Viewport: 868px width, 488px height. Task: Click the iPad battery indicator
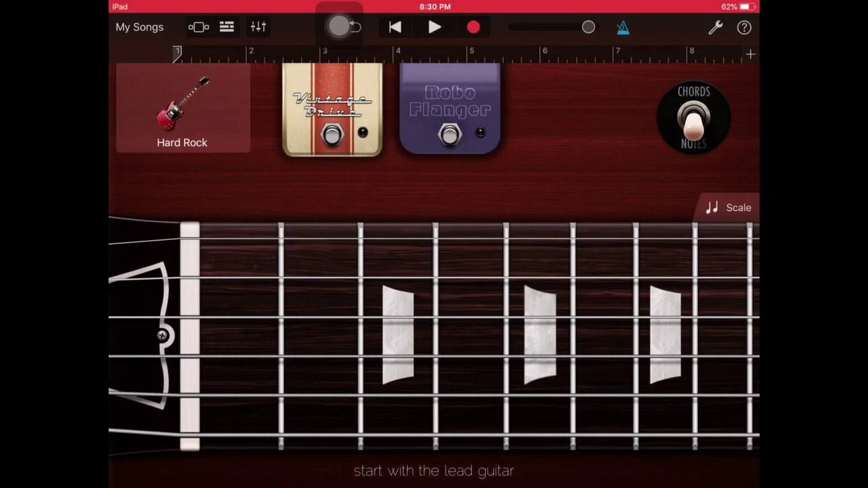point(747,7)
